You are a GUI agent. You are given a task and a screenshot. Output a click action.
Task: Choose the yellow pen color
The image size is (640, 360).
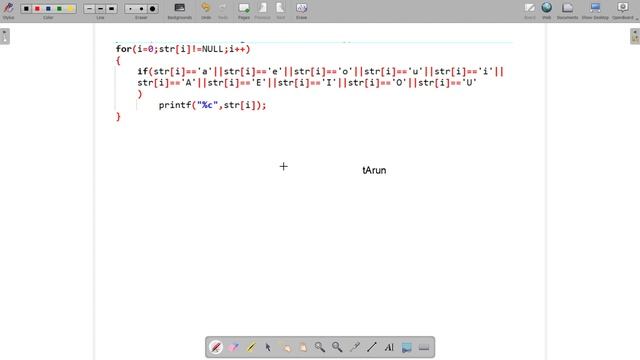(70, 9)
